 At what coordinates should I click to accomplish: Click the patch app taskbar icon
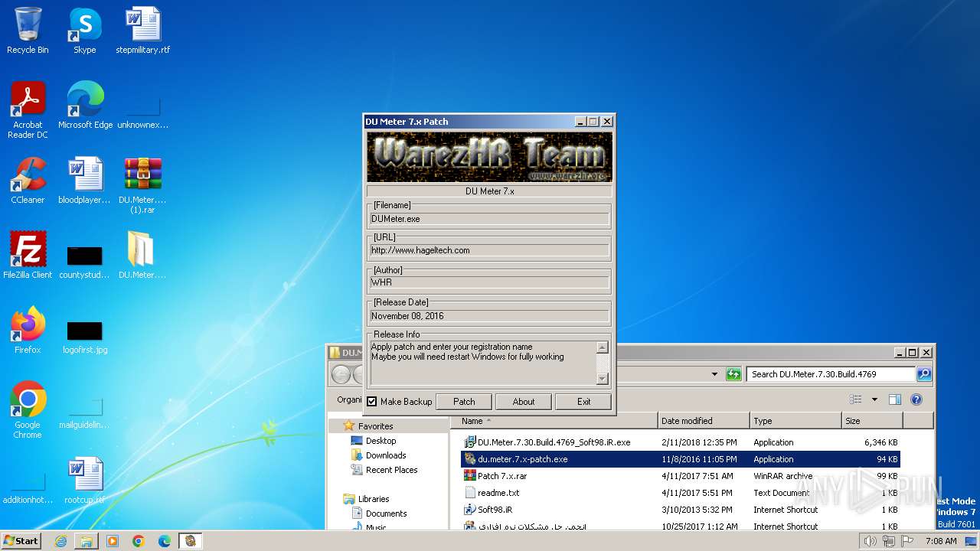point(191,541)
